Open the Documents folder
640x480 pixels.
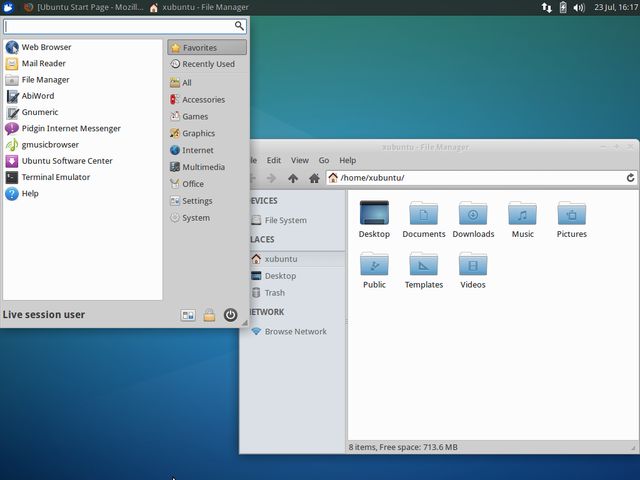(x=424, y=220)
